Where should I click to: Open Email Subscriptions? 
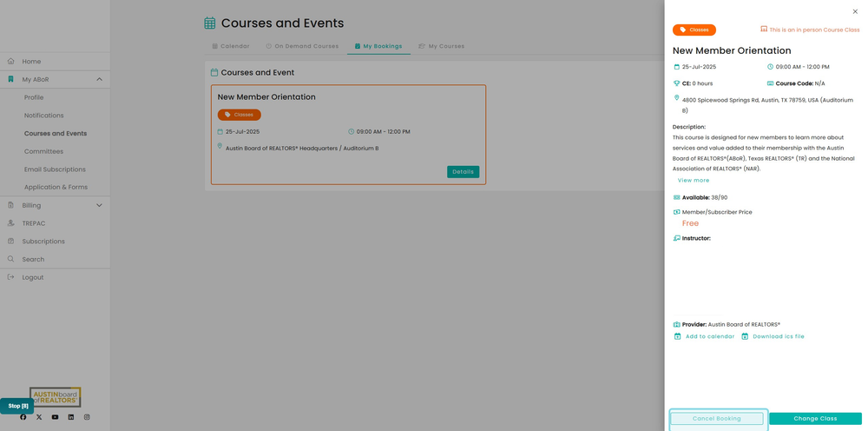[x=55, y=169]
